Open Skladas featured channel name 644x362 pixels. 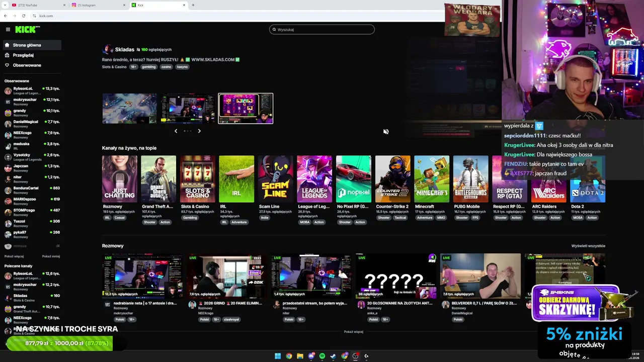tap(125, 49)
